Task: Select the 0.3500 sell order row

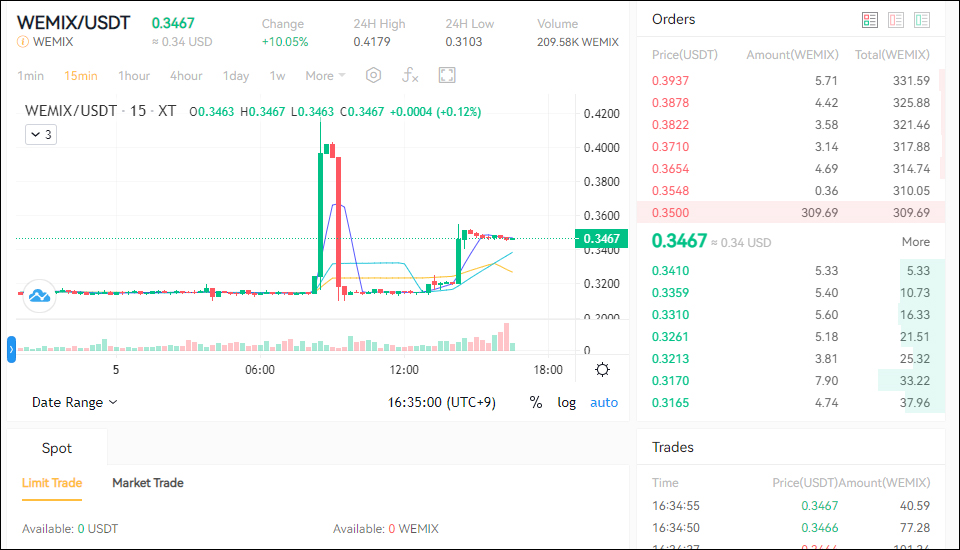Action: click(x=790, y=213)
